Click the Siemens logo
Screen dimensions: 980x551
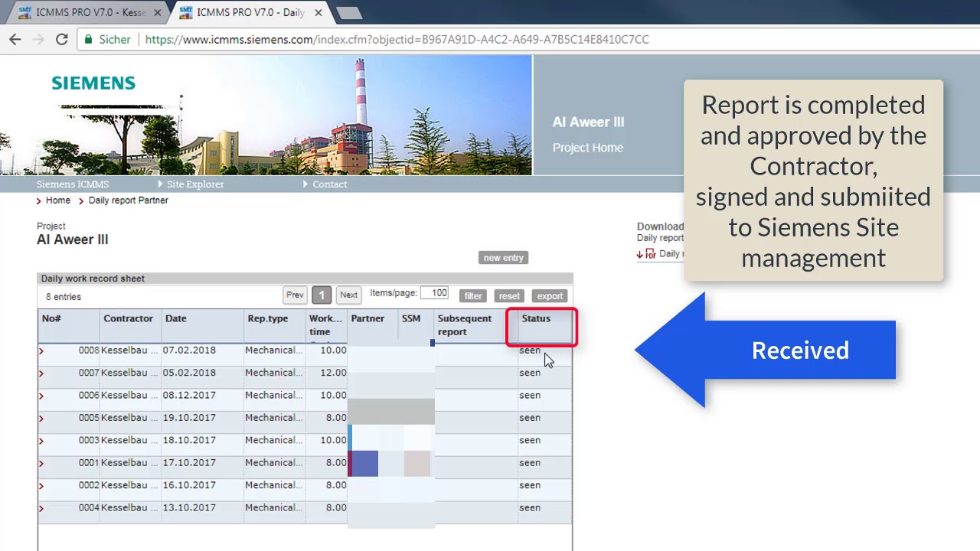93,83
